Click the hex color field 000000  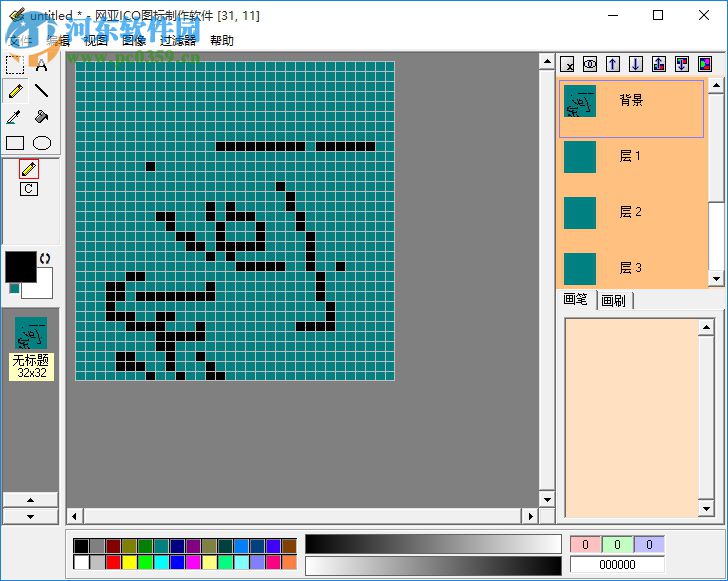[618, 565]
